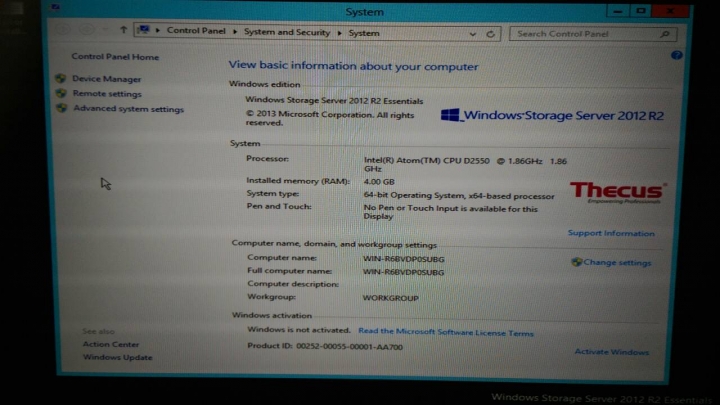Image resolution: width=720 pixels, height=405 pixels.
Task: Select System and Security breadcrumb
Action: 287,32
